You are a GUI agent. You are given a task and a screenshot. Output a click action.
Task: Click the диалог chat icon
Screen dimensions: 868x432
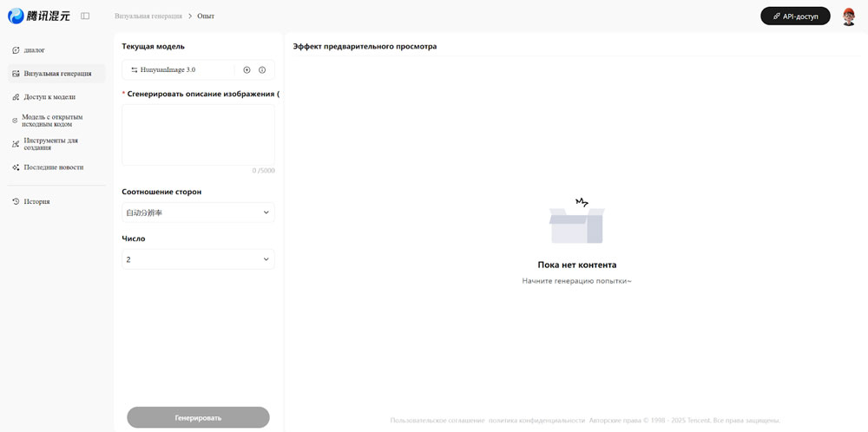[x=16, y=50]
